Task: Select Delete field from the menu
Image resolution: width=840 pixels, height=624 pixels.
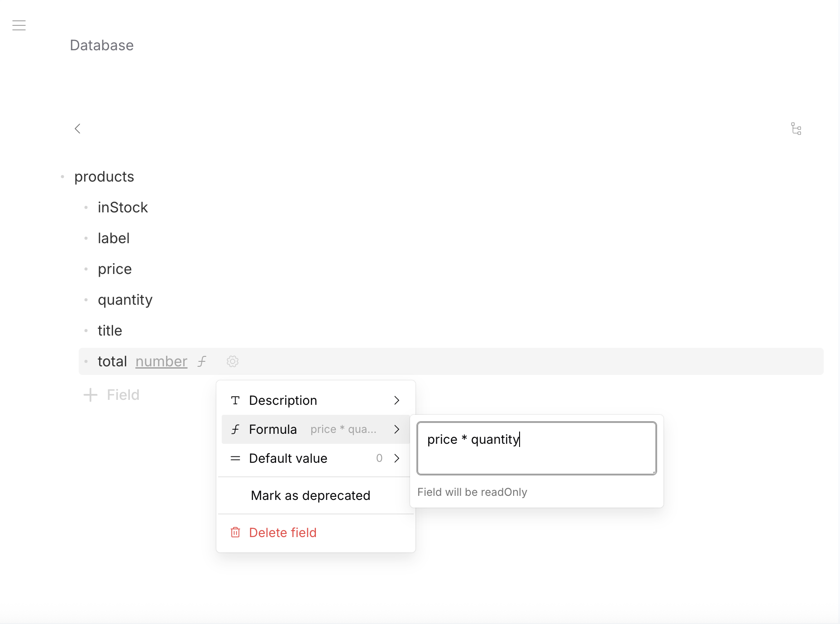Action: (283, 533)
